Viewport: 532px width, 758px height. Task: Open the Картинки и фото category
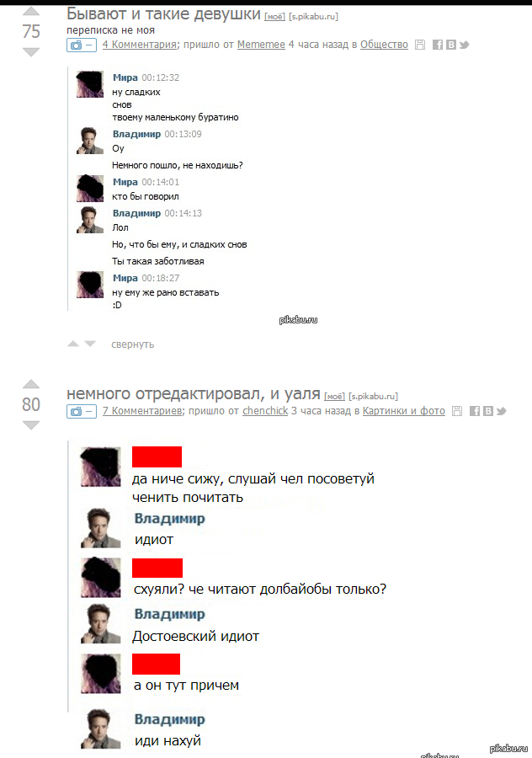point(404,411)
